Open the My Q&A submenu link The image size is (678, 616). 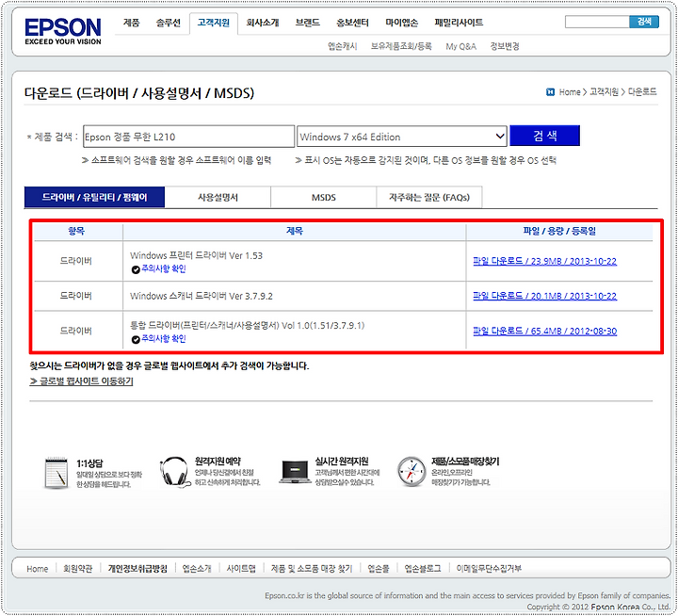tap(460, 46)
